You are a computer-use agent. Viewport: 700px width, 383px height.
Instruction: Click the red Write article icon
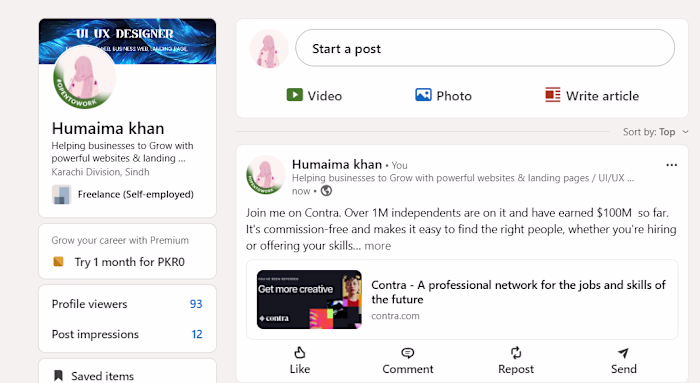[x=553, y=95]
